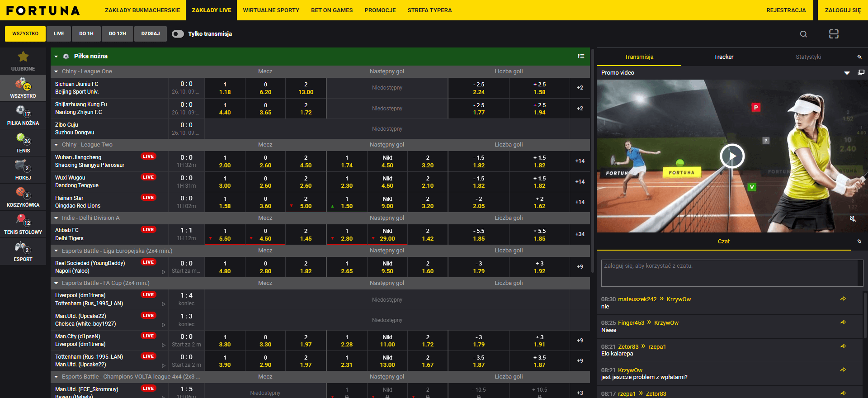This screenshot has height=398, width=868.
Task: Open Strefa typera
Action: click(429, 10)
